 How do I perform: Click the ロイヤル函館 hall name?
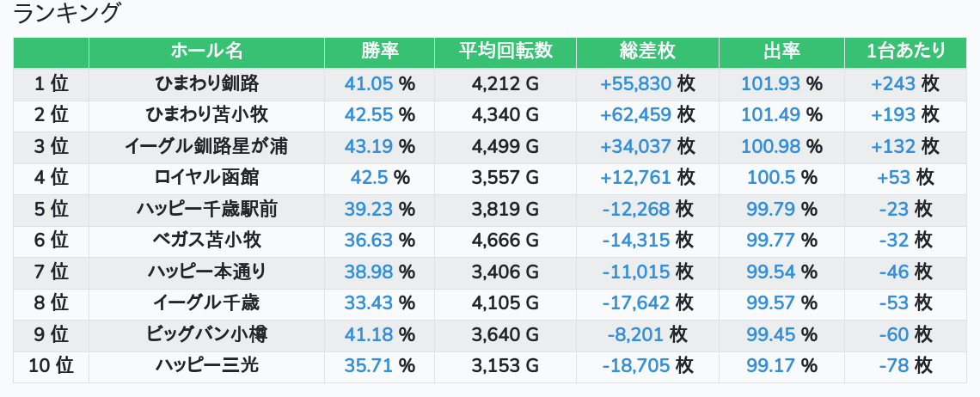[x=206, y=178]
